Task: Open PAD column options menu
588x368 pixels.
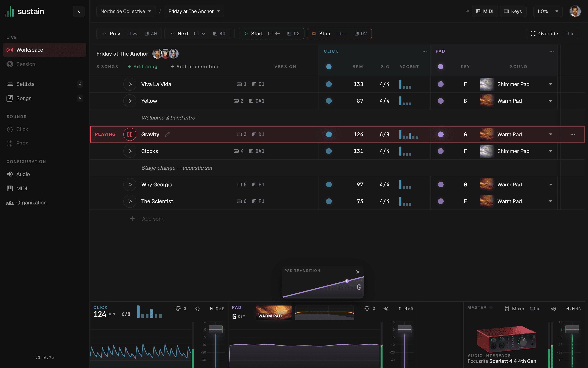Action: 552,51
